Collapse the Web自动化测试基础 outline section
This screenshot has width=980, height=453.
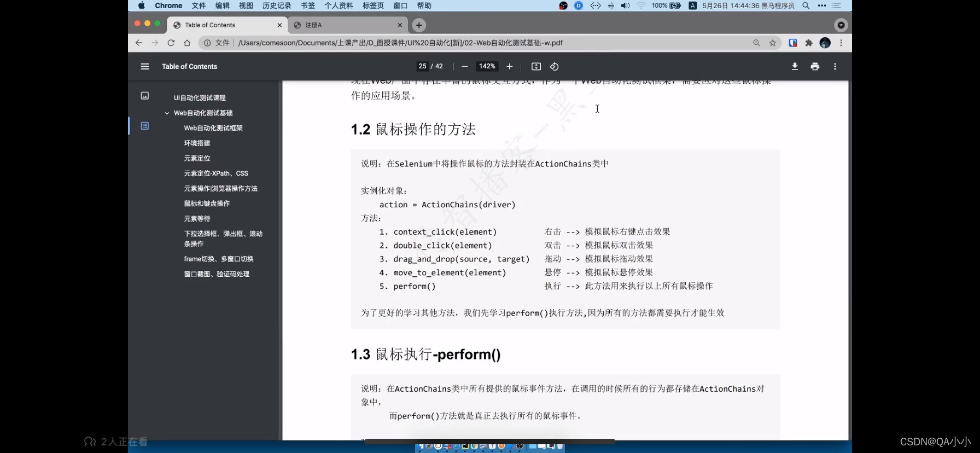[167, 113]
